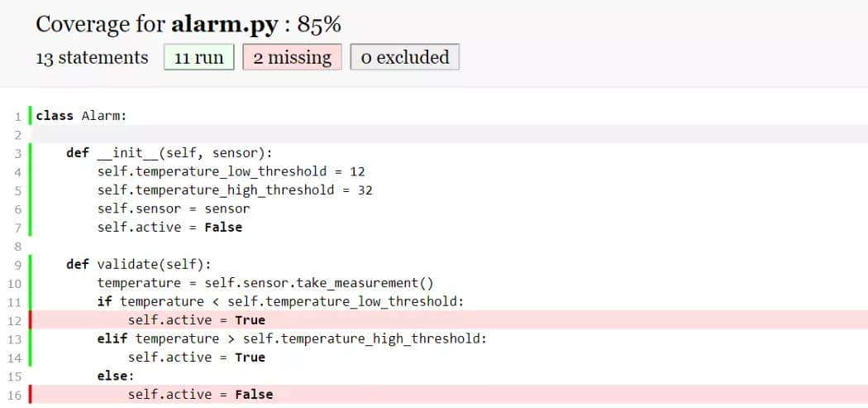This screenshot has width=868, height=408.
Task: Click the 85% coverage percentage
Action: pos(319,24)
